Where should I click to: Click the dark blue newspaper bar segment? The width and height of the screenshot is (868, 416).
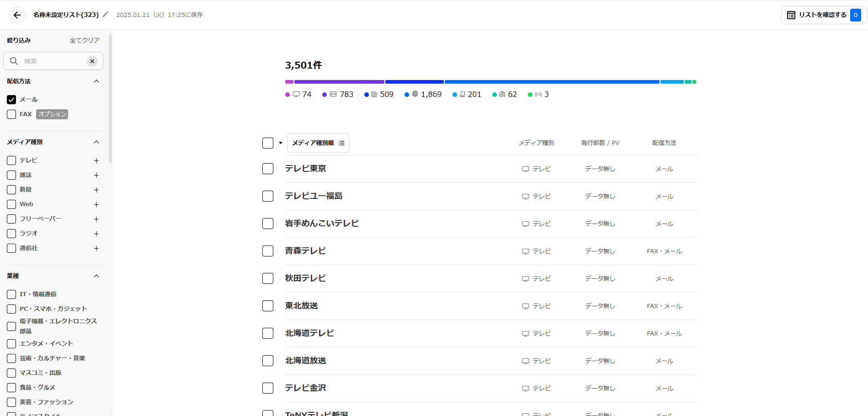click(415, 82)
